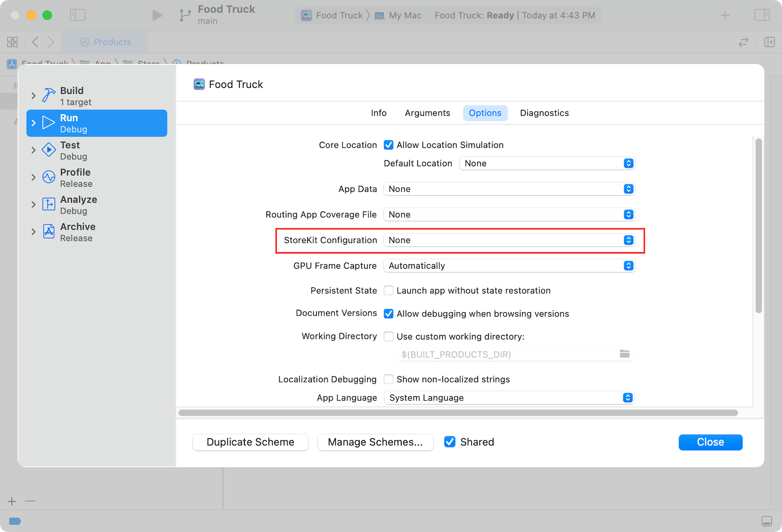This screenshot has height=532, width=782.
Task: Select the Profile waveform icon
Action: [x=49, y=177]
